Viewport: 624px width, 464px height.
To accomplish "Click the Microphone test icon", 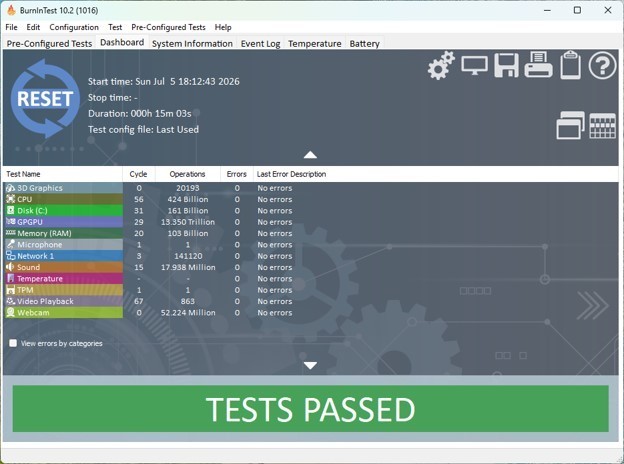I will tap(10, 244).
